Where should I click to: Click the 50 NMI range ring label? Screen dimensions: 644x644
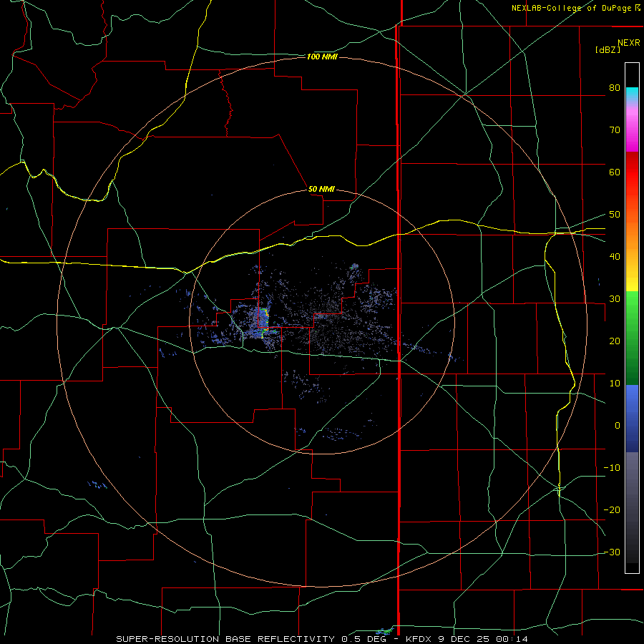click(321, 189)
